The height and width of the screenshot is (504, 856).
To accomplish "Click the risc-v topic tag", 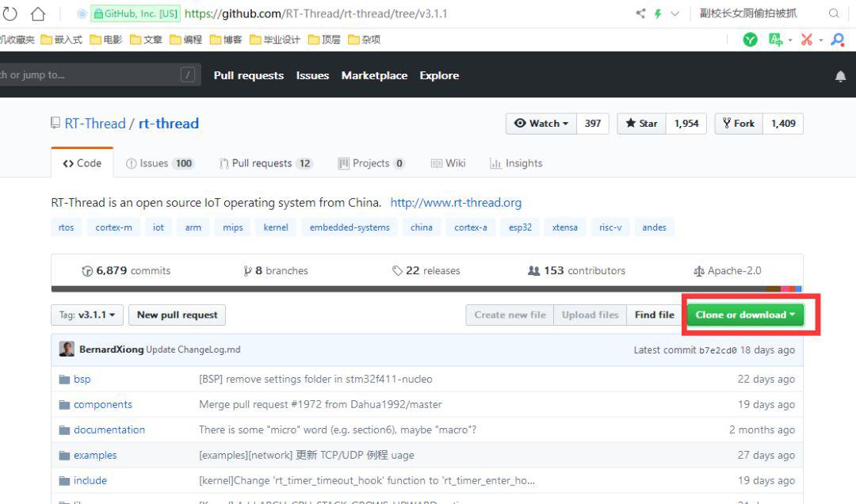I will point(610,227).
